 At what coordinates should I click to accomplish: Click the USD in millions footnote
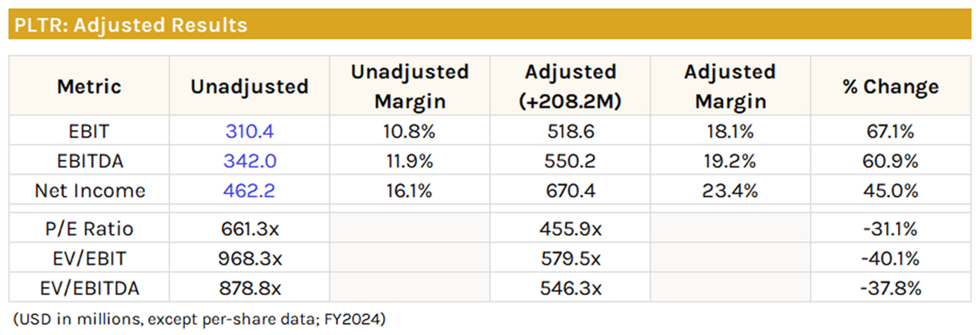pos(199,318)
